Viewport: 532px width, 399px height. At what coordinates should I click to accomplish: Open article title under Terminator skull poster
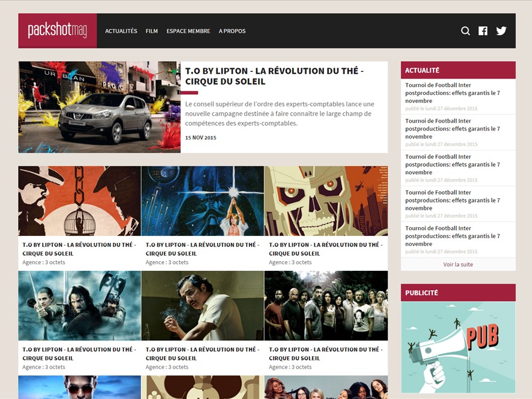325,249
